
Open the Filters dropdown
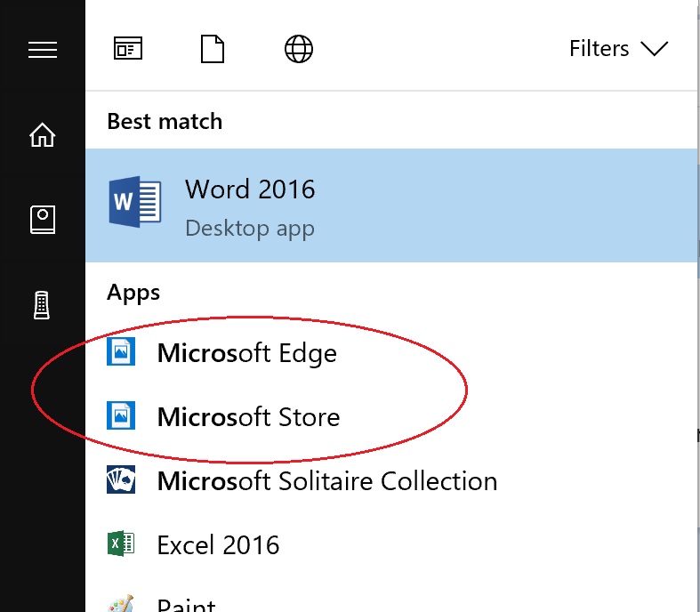(618, 48)
